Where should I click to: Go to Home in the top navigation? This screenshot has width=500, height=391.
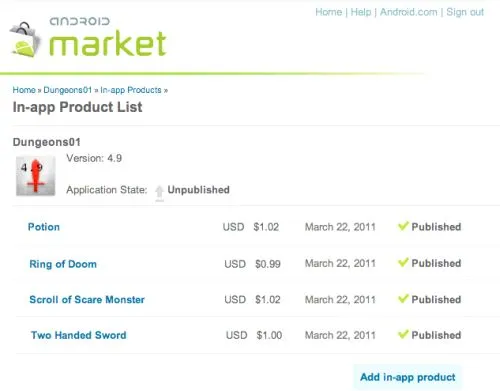click(x=329, y=12)
